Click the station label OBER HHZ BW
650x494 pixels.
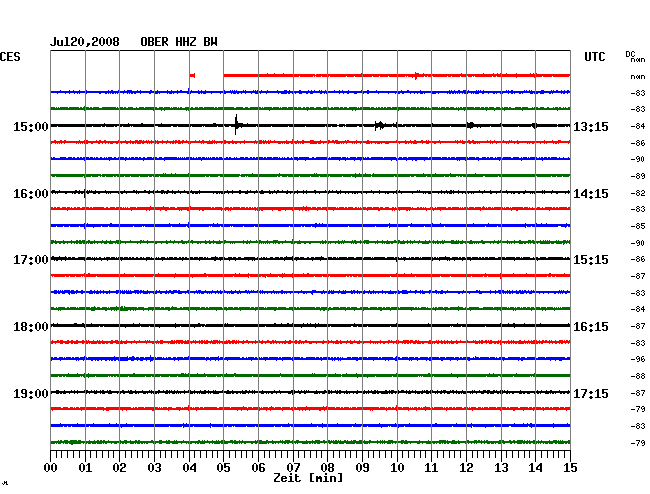pyautogui.click(x=179, y=42)
